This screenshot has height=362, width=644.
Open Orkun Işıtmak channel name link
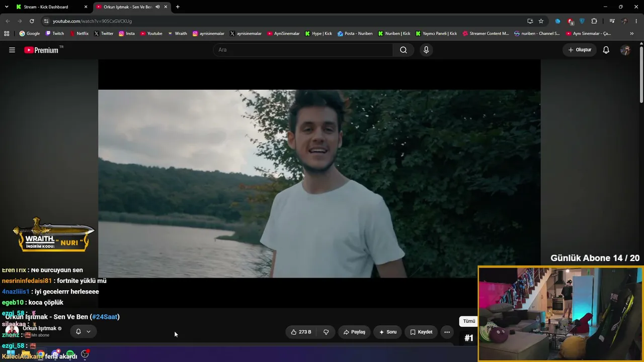[x=40, y=328]
